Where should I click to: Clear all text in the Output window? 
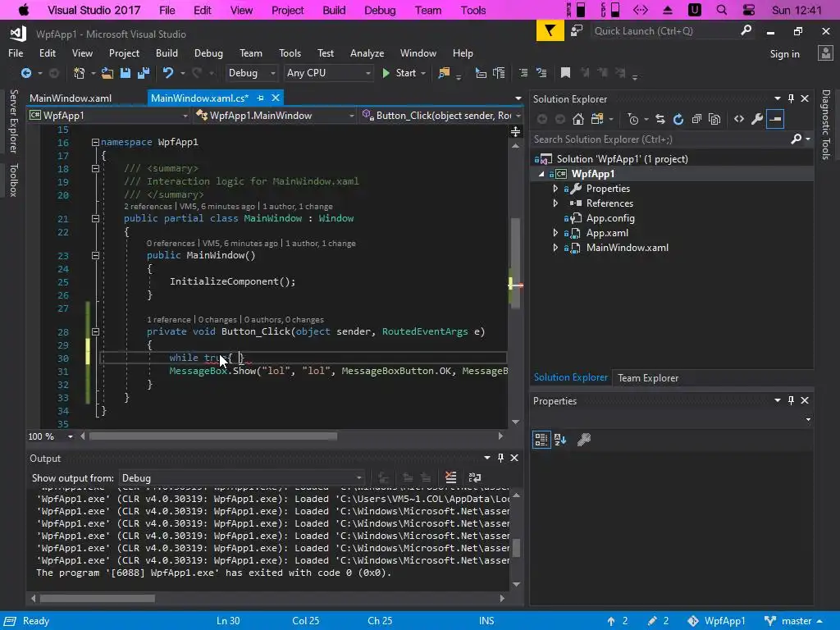tap(450, 477)
